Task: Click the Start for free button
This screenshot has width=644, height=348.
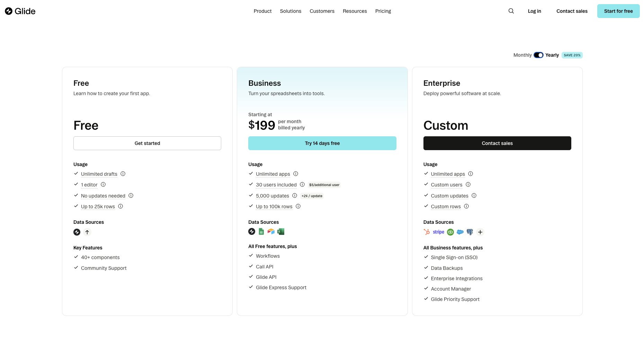Action: (x=618, y=11)
